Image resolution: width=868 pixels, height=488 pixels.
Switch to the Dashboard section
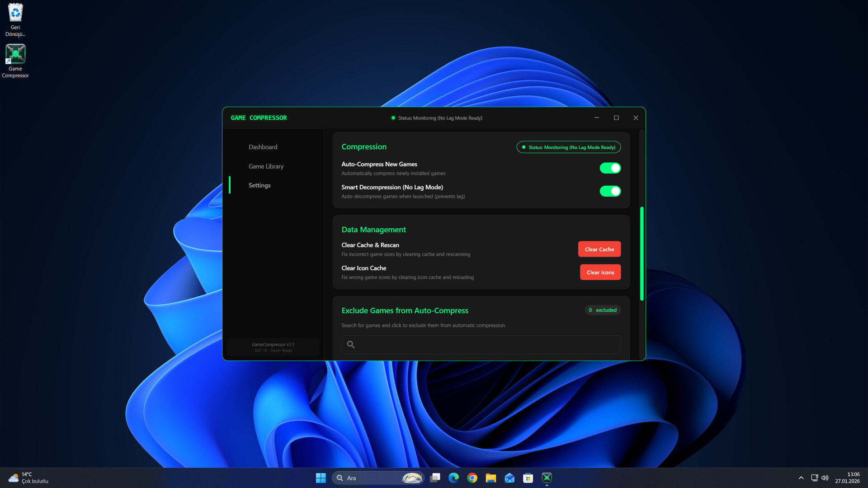263,146
